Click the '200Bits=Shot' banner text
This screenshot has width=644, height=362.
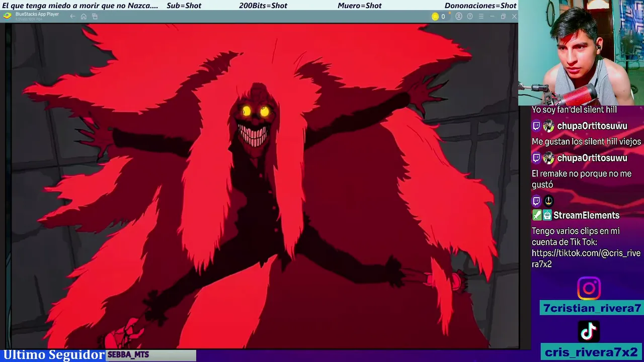point(263,6)
